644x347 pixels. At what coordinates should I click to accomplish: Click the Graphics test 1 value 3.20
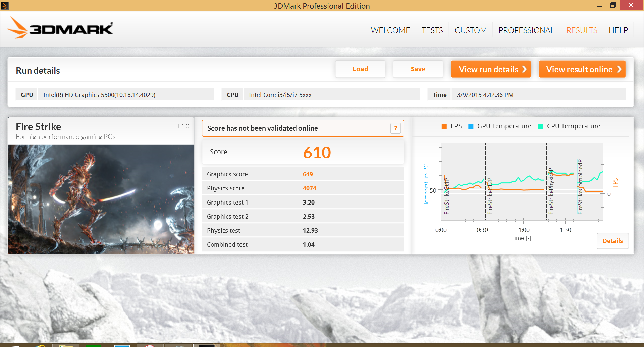click(309, 203)
